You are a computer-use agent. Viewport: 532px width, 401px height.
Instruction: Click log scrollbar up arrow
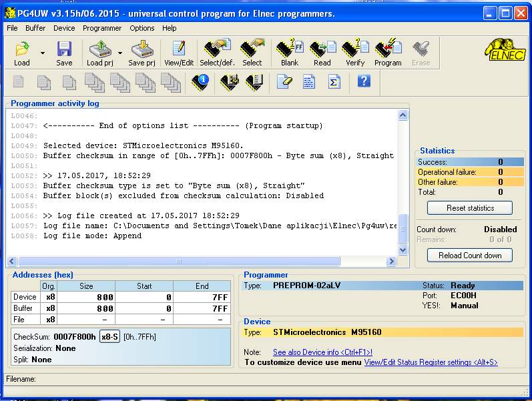pos(403,115)
